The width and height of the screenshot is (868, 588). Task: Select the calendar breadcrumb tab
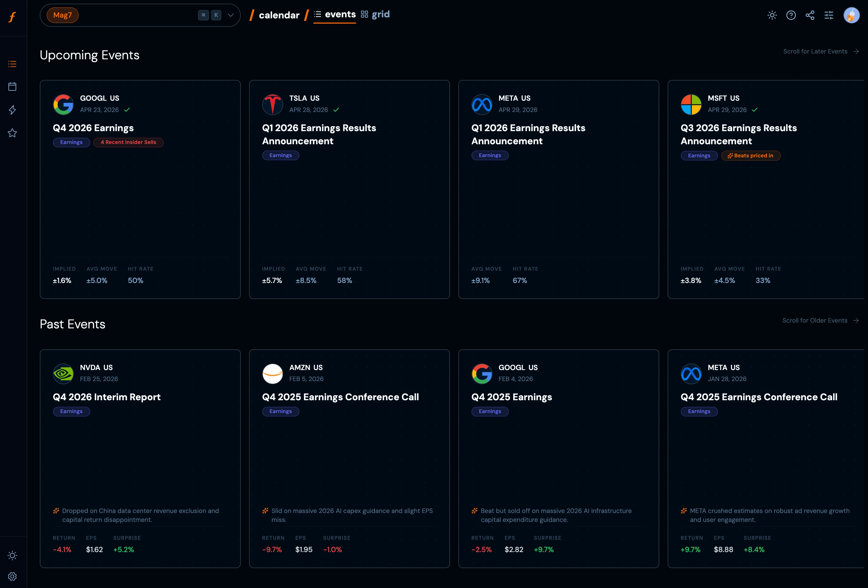pyautogui.click(x=279, y=15)
